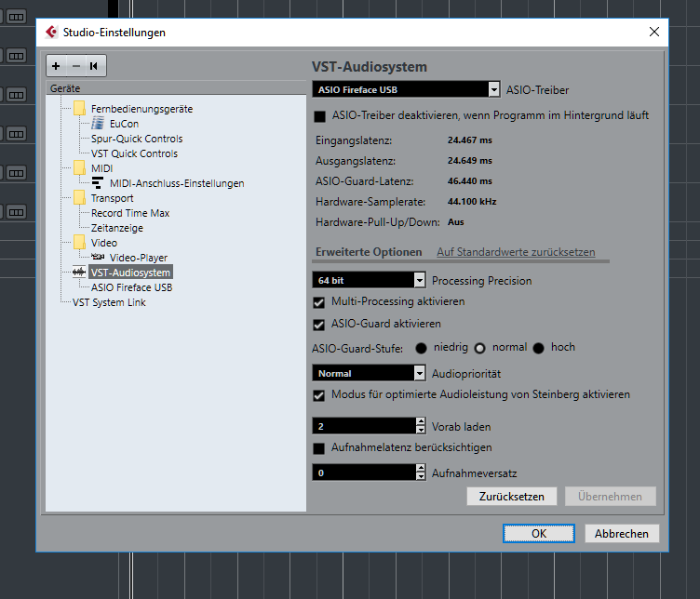This screenshot has height=599, width=700.
Task: Open the Processing Precision dropdown
Action: pos(419,280)
